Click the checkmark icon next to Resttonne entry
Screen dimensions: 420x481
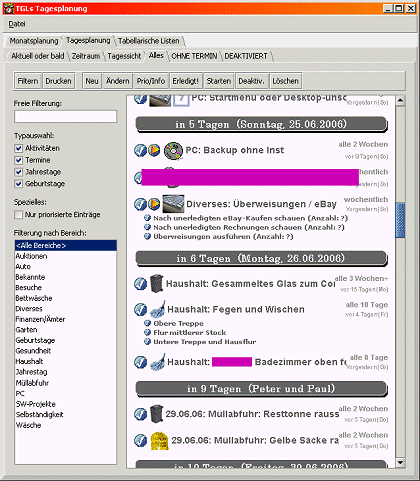(x=140, y=414)
